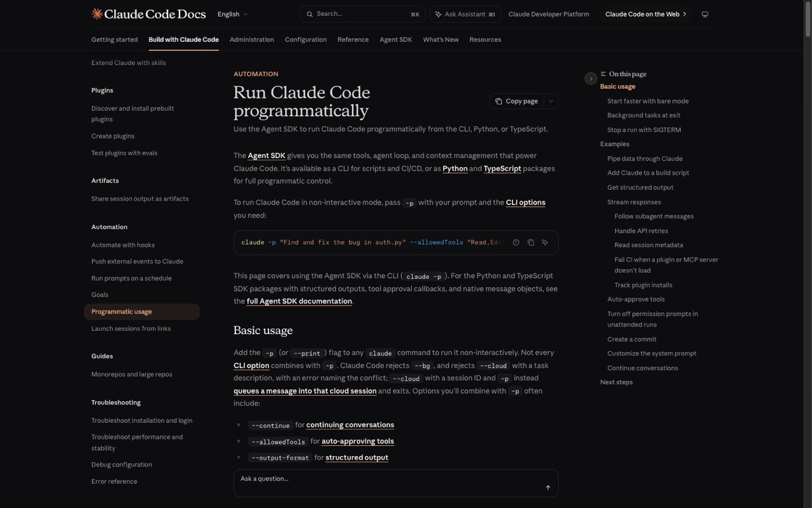Copy the code block with the copy icon
Image resolution: width=812 pixels, height=508 pixels.
click(530, 243)
